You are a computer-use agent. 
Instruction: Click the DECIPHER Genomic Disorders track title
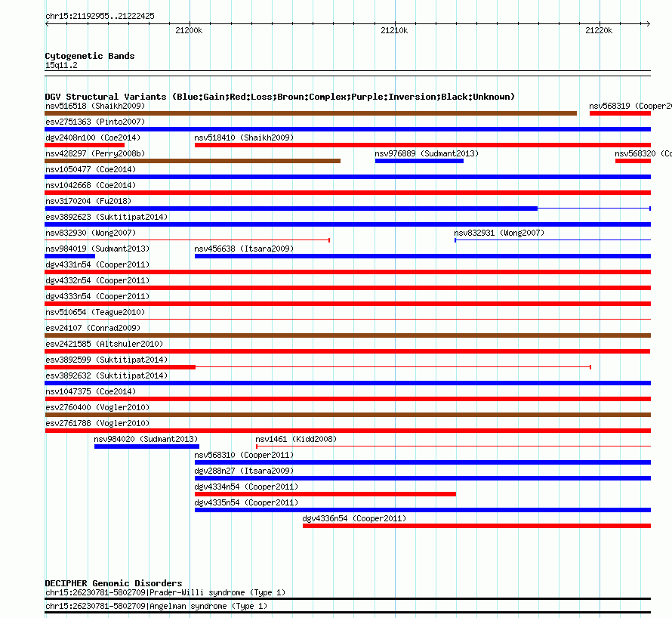(x=113, y=583)
